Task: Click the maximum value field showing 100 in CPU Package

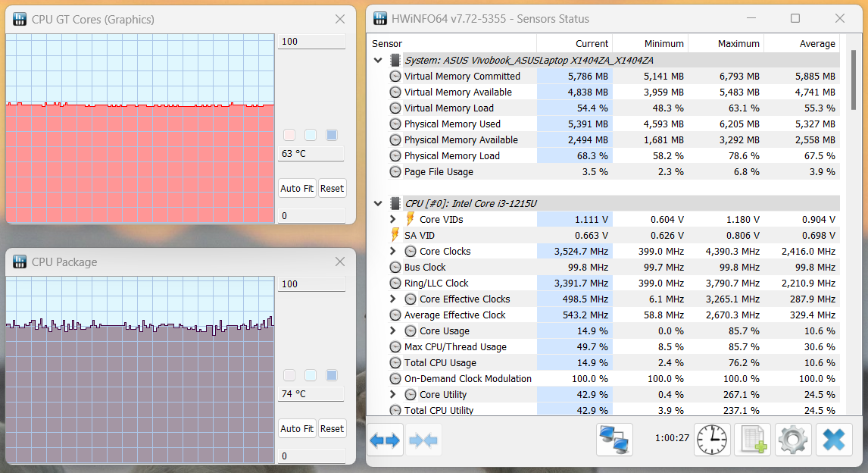Action: [311, 284]
